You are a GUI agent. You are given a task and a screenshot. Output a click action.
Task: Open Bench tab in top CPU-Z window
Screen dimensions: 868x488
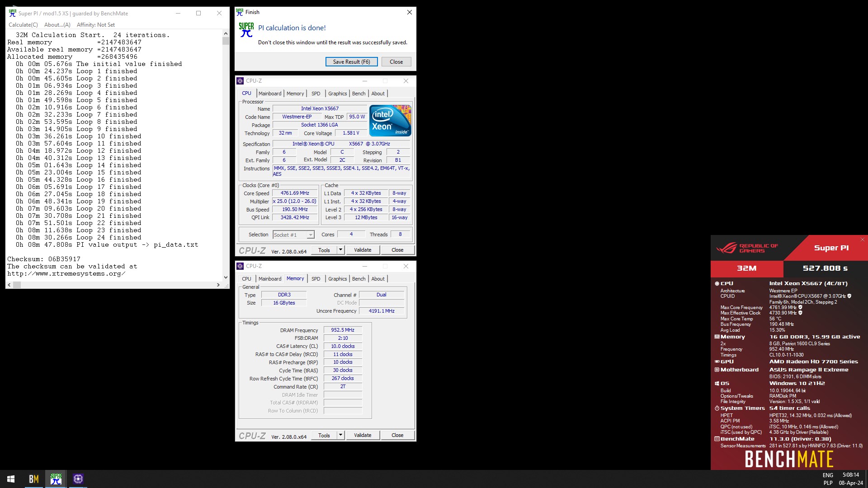coord(359,94)
